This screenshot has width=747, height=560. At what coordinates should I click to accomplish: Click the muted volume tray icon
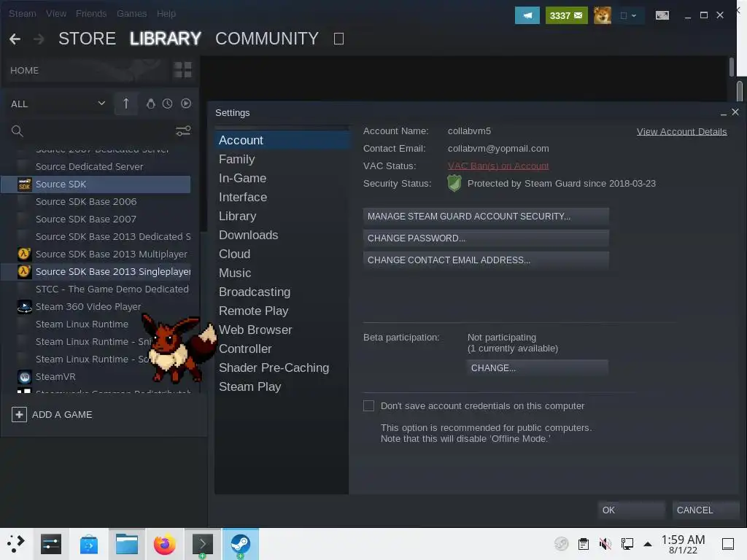coord(605,544)
